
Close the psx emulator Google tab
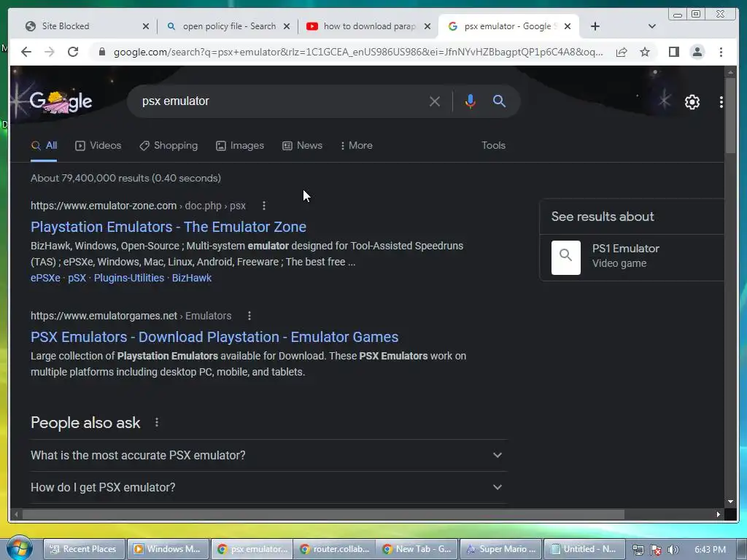click(x=568, y=26)
